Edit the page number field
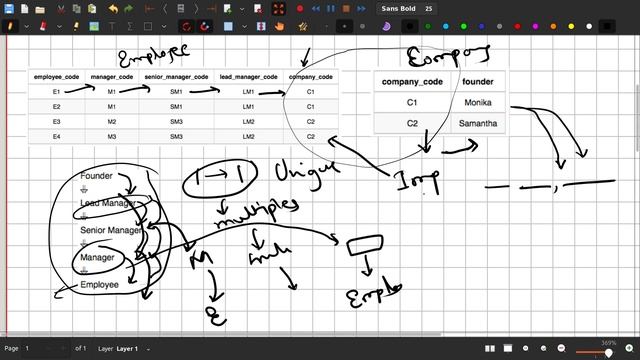The image size is (640, 360). click(45, 349)
